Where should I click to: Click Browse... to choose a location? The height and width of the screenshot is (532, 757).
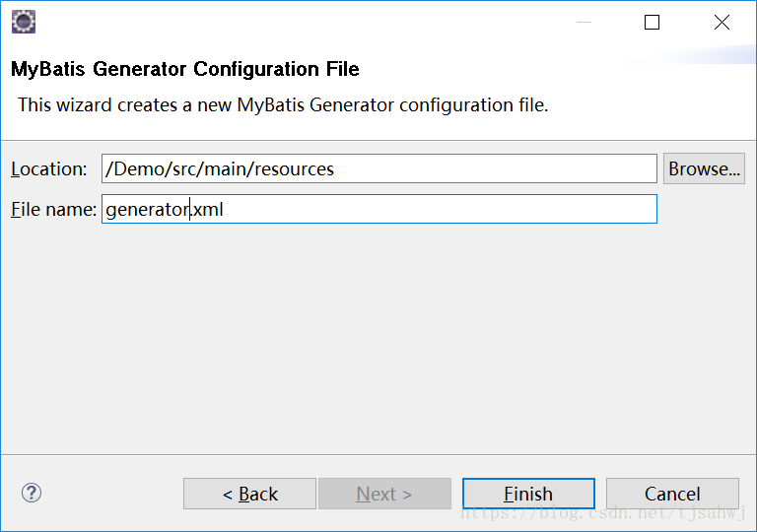(x=704, y=168)
